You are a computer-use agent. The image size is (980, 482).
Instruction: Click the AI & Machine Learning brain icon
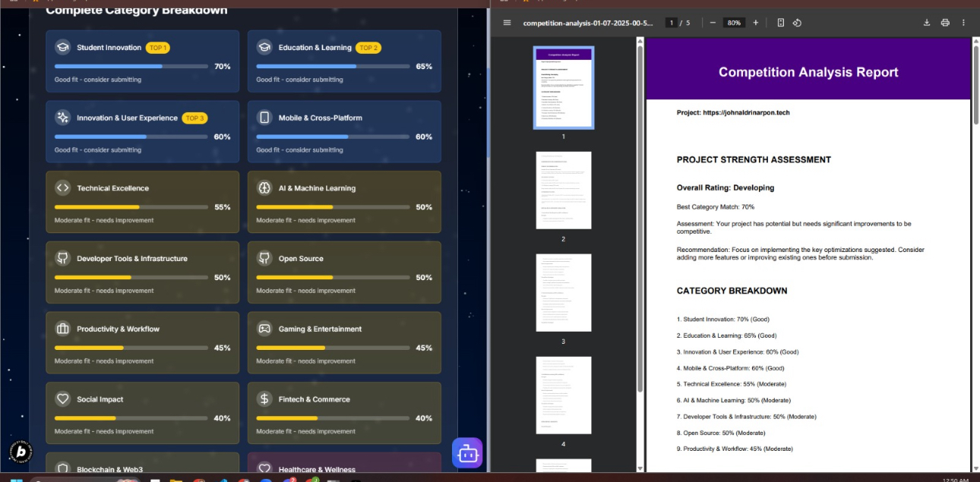pos(264,188)
